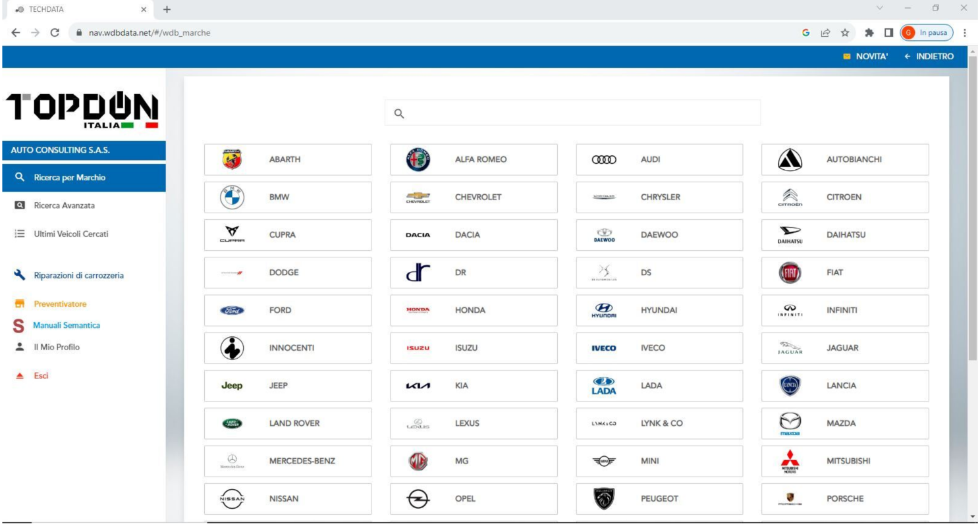Click the brand search input field
980x524 pixels.
(x=572, y=113)
